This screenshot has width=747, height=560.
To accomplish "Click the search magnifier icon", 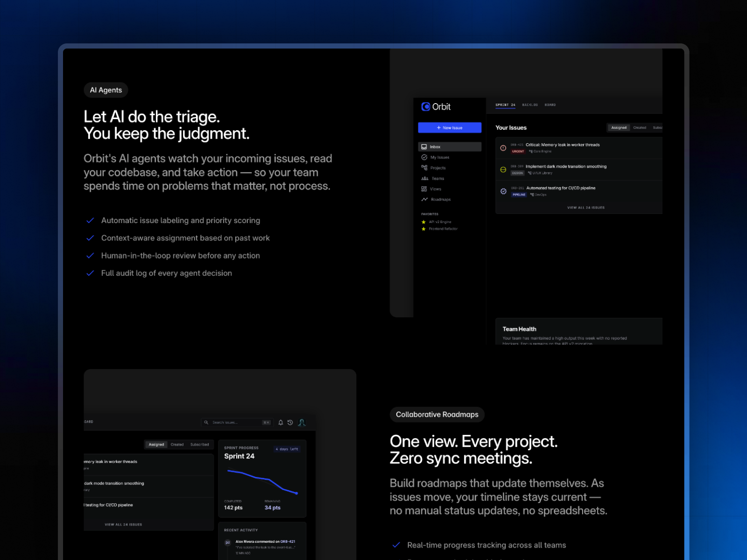I will [206, 422].
